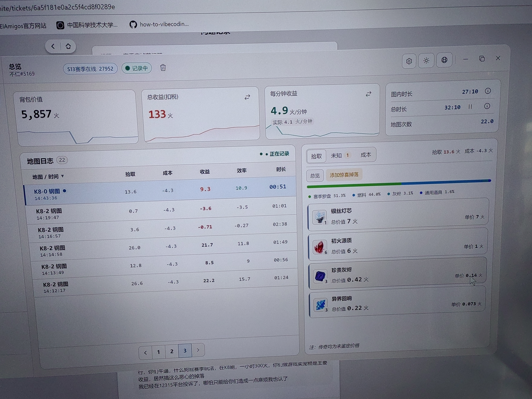Swap the 每分钟收益 display mode

(368, 94)
